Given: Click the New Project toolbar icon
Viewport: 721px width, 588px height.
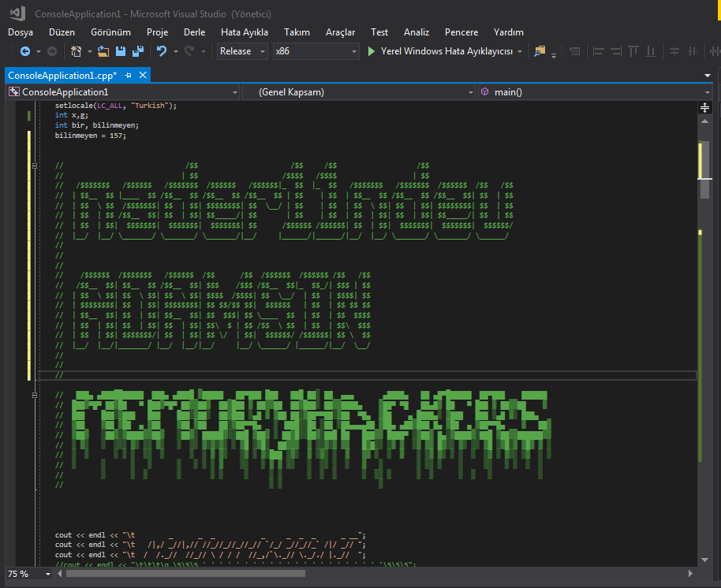Looking at the screenshot, I should click(77, 51).
